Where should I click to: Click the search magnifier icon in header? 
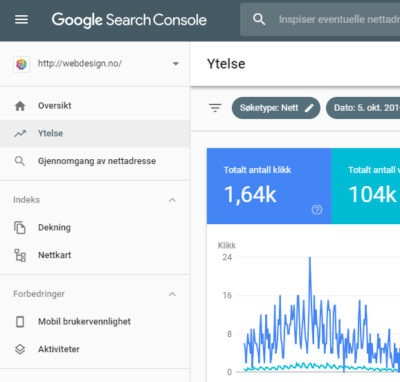pyautogui.click(x=259, y=20)
